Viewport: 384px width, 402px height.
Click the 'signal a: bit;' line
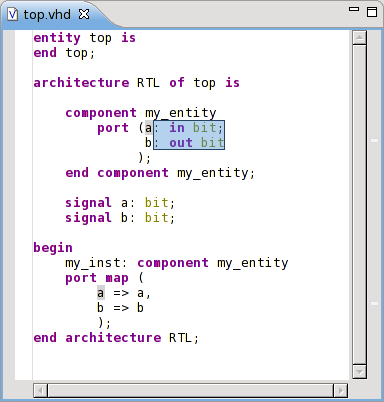[120, 203]
